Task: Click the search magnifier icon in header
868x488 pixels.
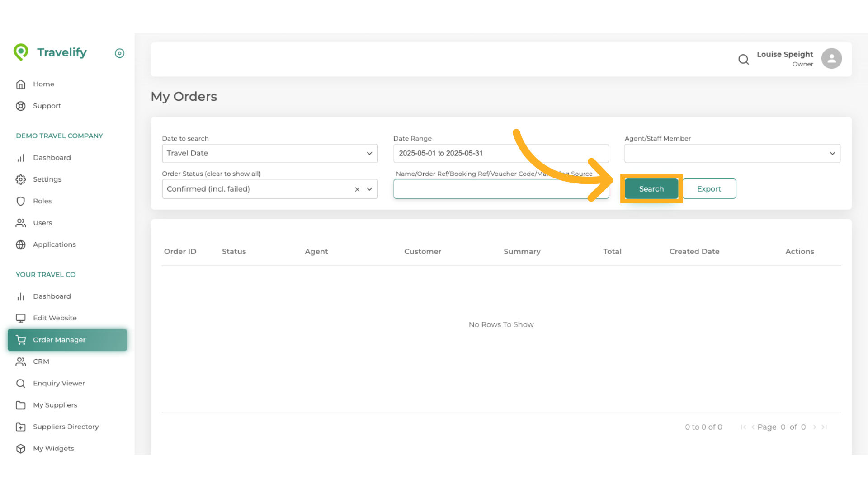Action: coord(743,59)
